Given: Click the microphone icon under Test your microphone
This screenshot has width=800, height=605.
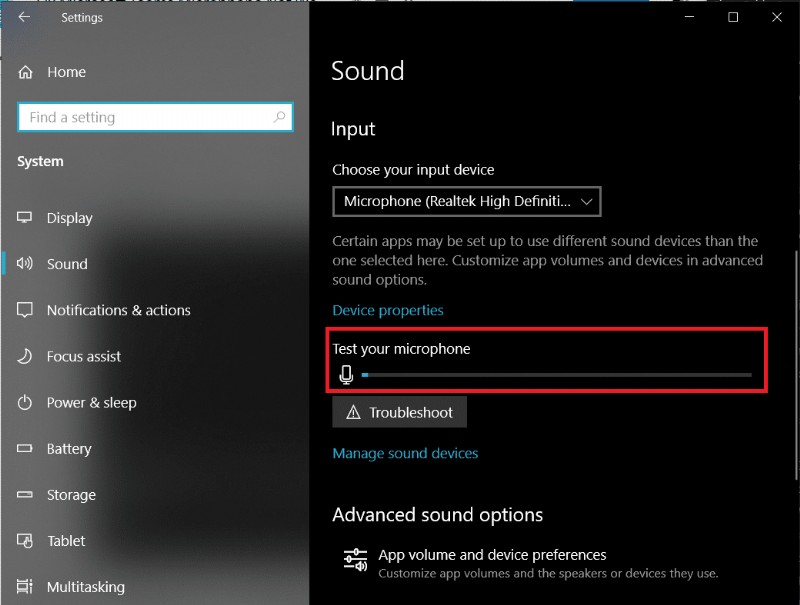Looking at the screenshot, I should [346, 375].
